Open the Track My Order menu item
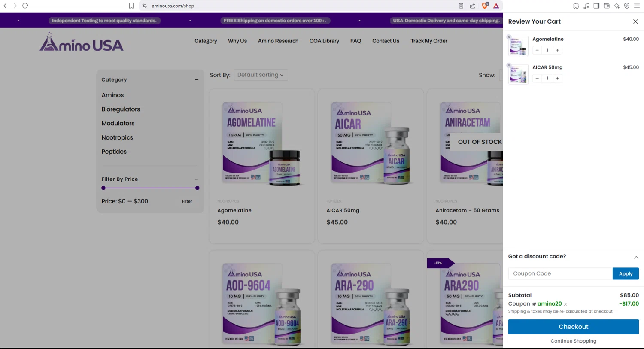 click(428, 41)
